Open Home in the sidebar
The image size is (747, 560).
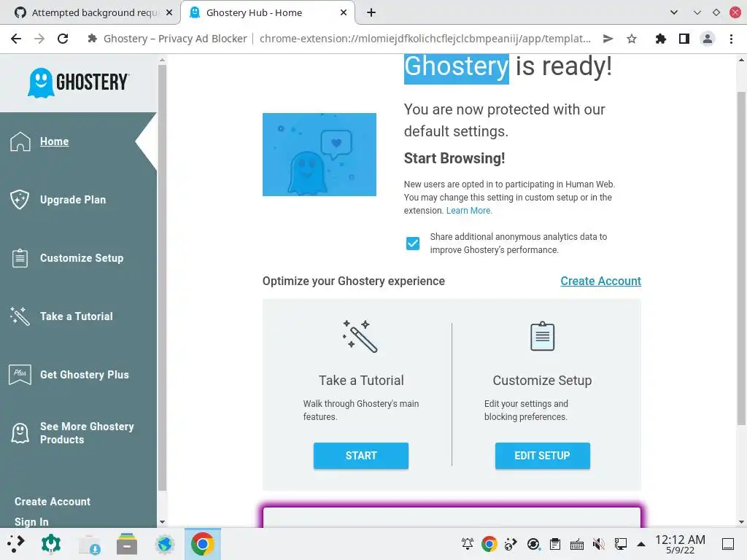pyautogui.click(x=54, y=141)
